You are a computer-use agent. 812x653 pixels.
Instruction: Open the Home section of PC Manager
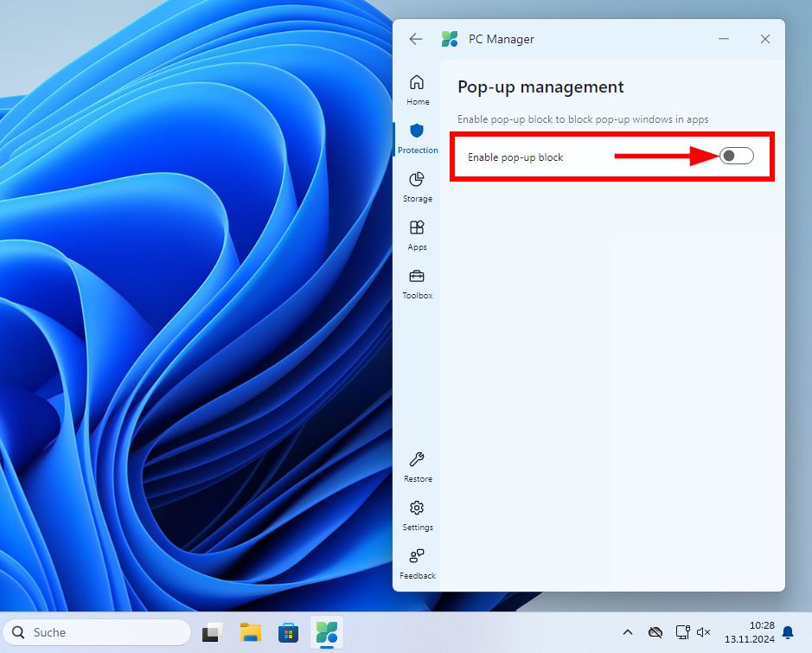[417, 87]
